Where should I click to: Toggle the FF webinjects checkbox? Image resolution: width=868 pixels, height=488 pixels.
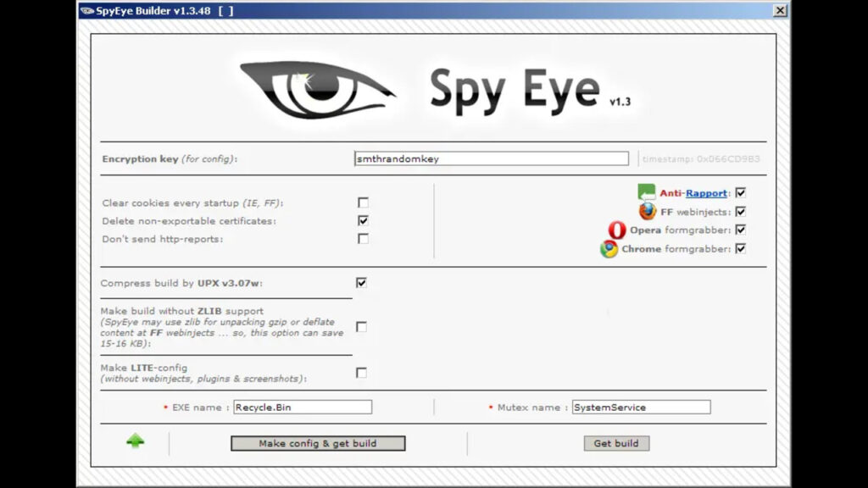click(740, 211)
